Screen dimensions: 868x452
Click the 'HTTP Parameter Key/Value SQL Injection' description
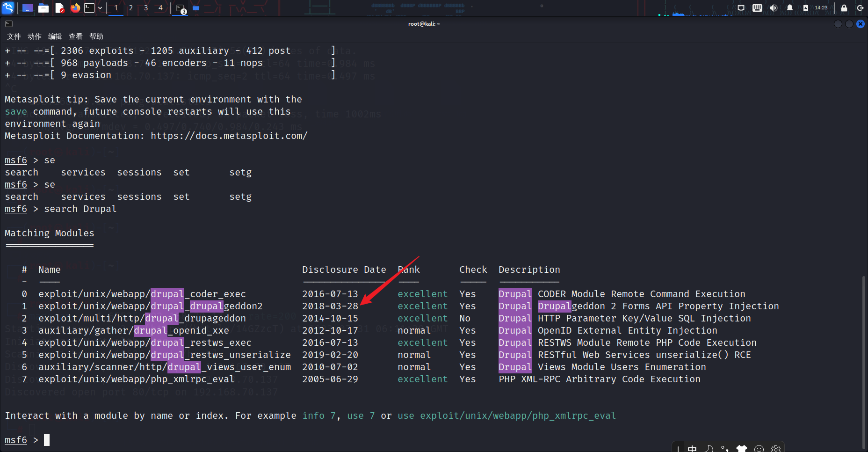click(644, 318)
